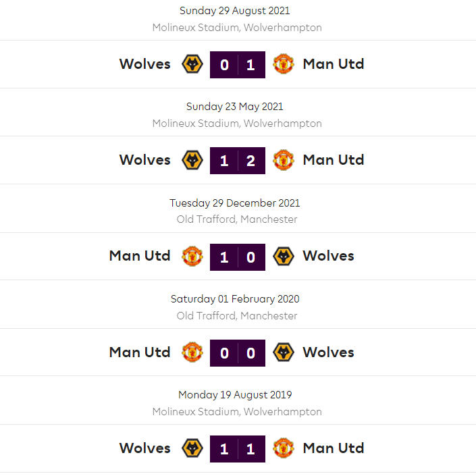Click Wolves crest in 19 August 2019 match

(x=192, y=448)
